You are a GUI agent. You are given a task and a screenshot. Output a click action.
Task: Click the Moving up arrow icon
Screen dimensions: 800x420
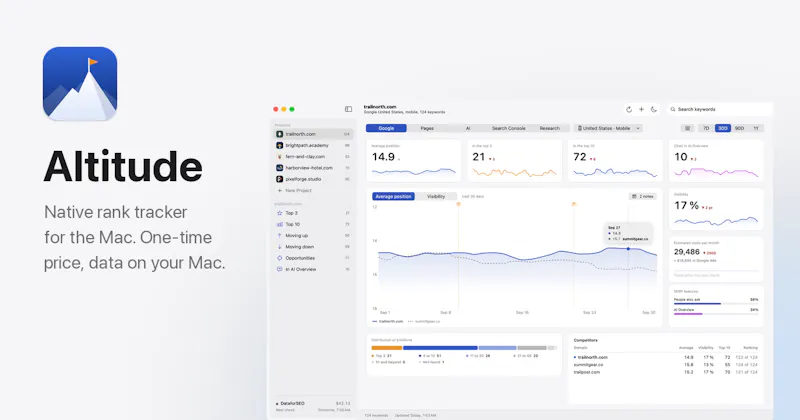click(x=280, y=235)
